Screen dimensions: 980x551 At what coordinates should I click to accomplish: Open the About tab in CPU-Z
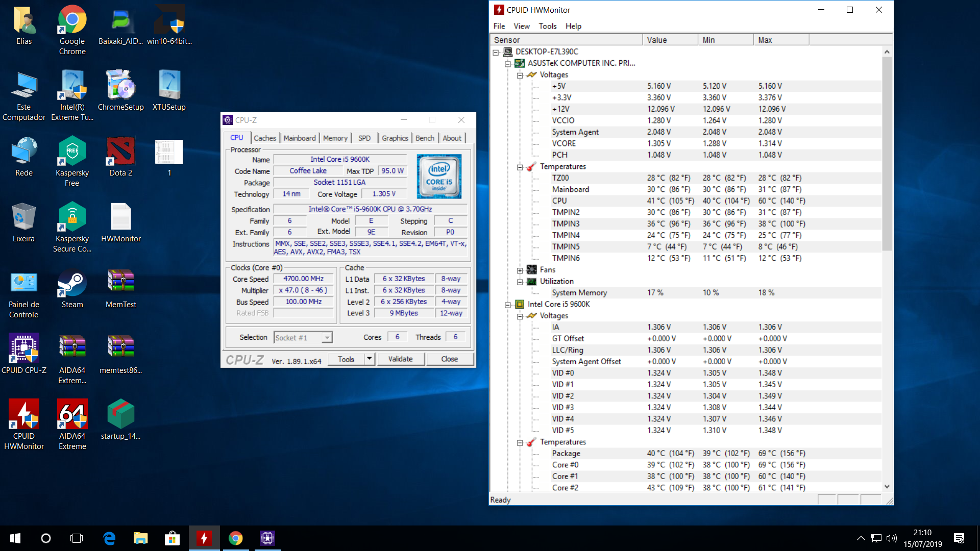point(452,138)
